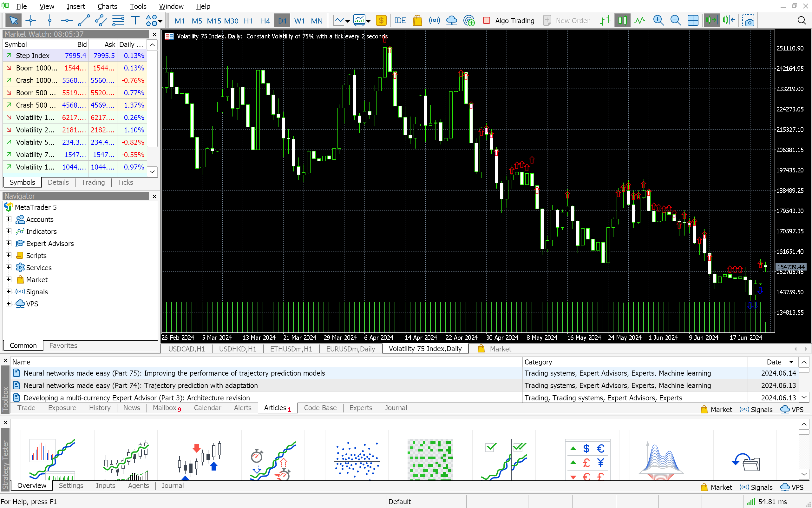Open the search magnifier
This screenshot has height=508, width=812.
802,21
